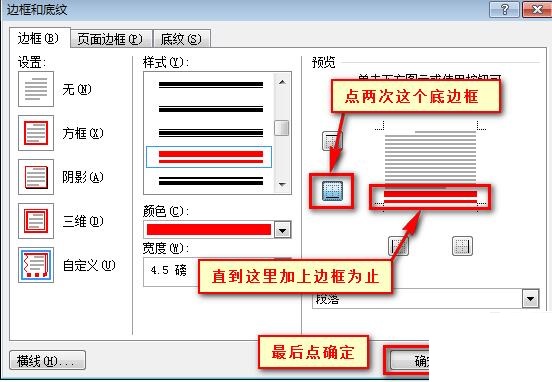Choose the 方框 (Box) border setting icon
This screenshot has height=382, width=552.
pyautogui.click(x=36, y=133)
